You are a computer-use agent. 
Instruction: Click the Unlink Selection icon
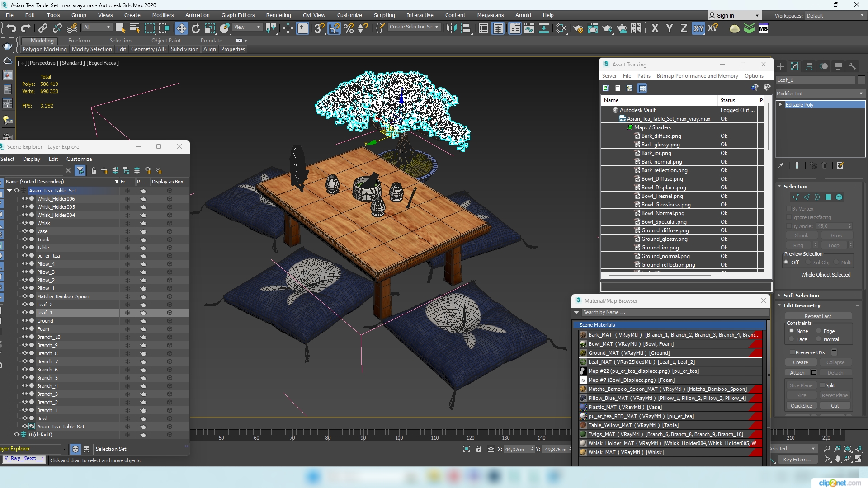[x=57, y=28]
